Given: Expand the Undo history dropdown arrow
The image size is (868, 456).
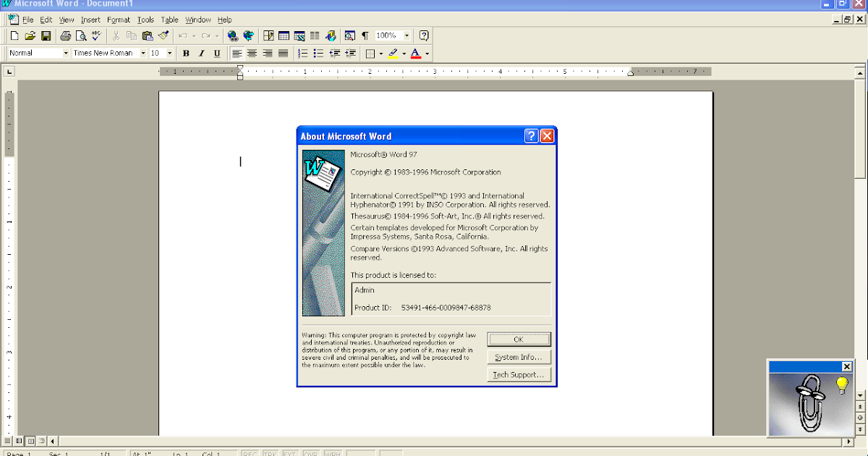Looking at the screenshot, I should pyautogui.click(x=194, y=35).
